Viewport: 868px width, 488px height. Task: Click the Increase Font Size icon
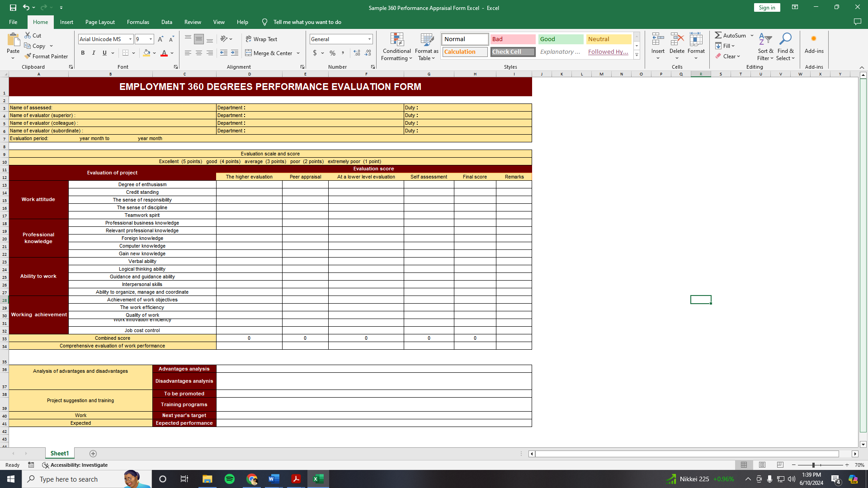pos(160,39)
